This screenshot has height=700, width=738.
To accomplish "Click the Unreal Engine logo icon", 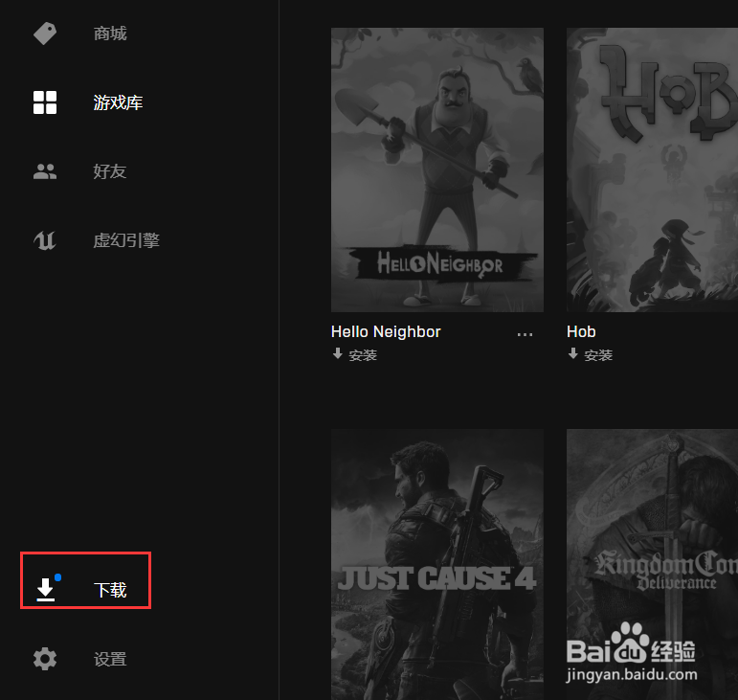I will click(x=45, y=240).
